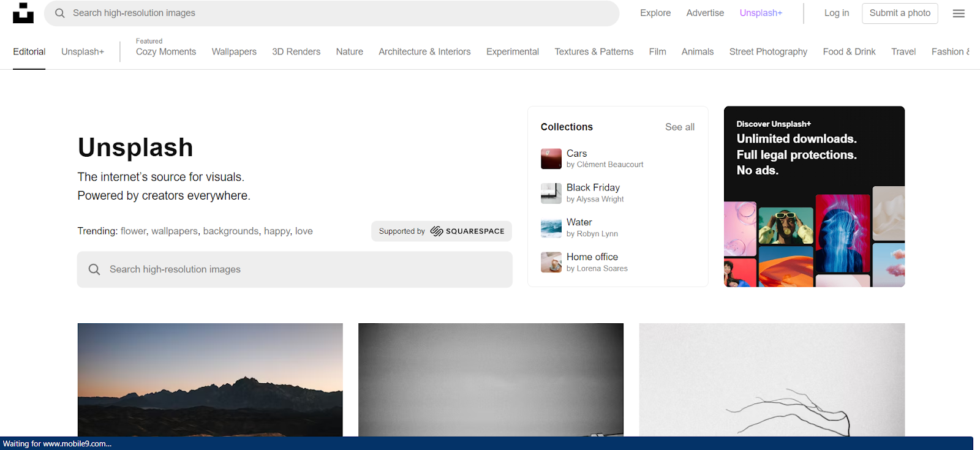The width and height of the screenshot is (980, 450).
Task: Open the Black Friday collection thumbnail
Action: point(551,193)
